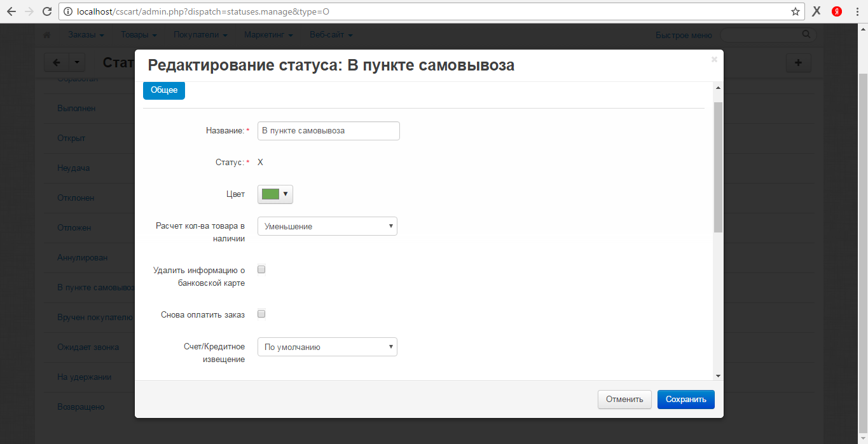The image size is (868, 444).
Task: Open the X browser extension icon
Action: pyautogui.click(x=816, y=11)
